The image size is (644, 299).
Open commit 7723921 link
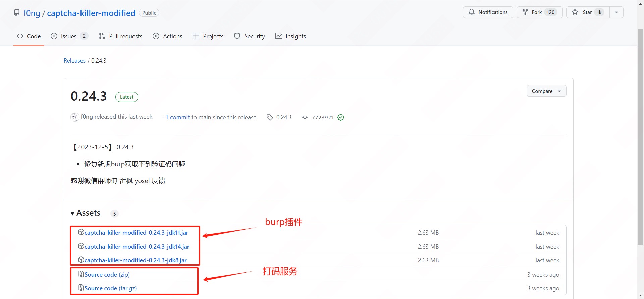pos(323,117)
